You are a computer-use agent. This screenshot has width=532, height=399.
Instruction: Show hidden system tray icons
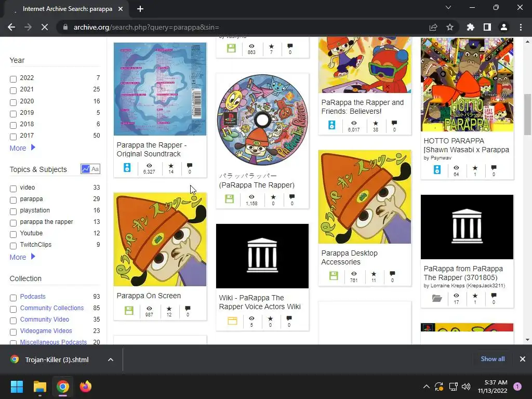(426, 387)
